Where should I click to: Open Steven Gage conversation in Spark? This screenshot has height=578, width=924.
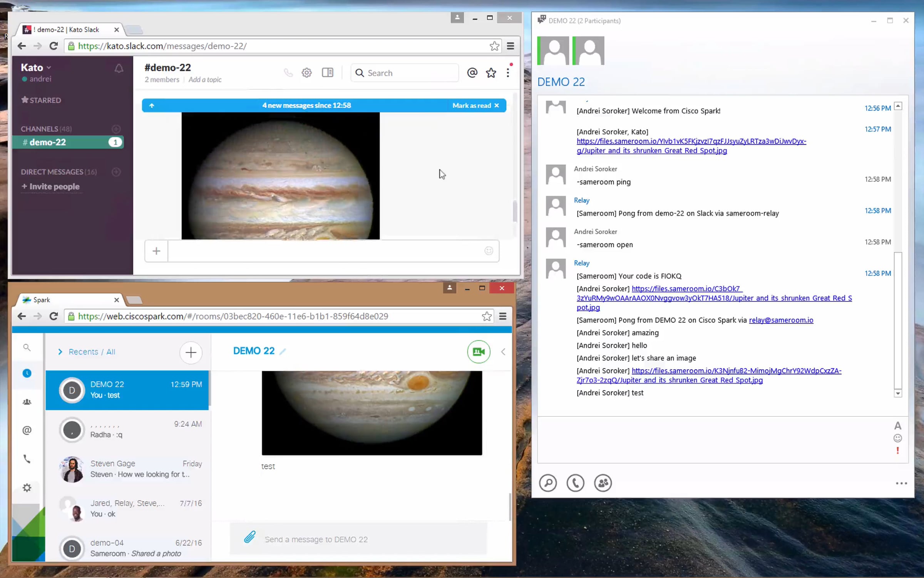point(127,469)
